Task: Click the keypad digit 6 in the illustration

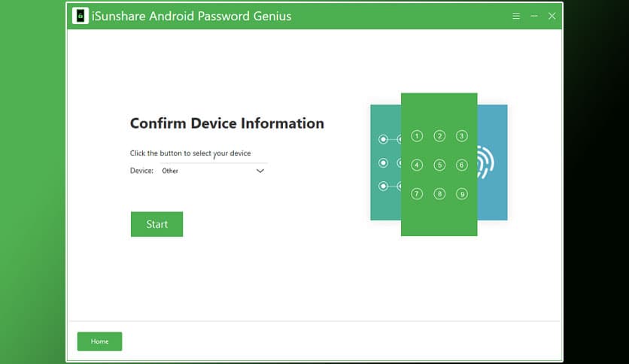Action: [x=462, y=165]
